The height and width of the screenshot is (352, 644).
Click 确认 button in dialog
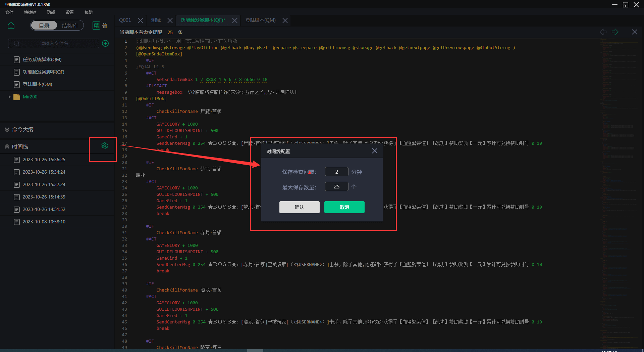[300, 207]
